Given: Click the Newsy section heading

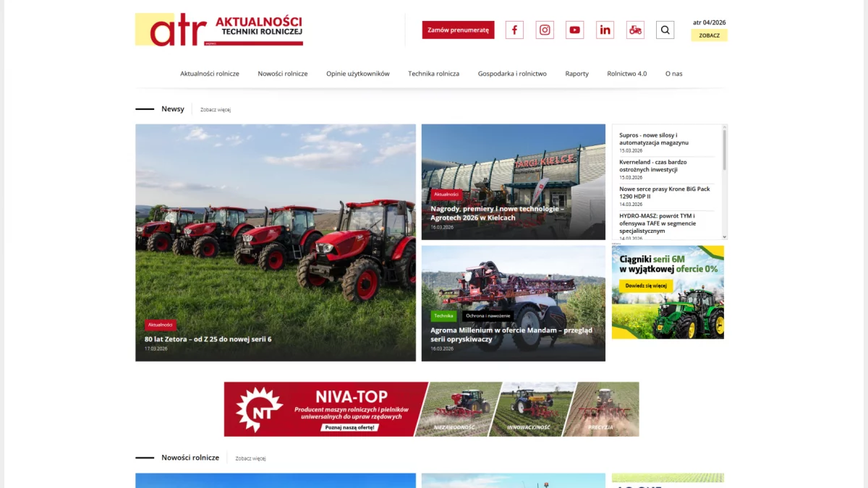Looking at the screenshot, I should (173, 109).
